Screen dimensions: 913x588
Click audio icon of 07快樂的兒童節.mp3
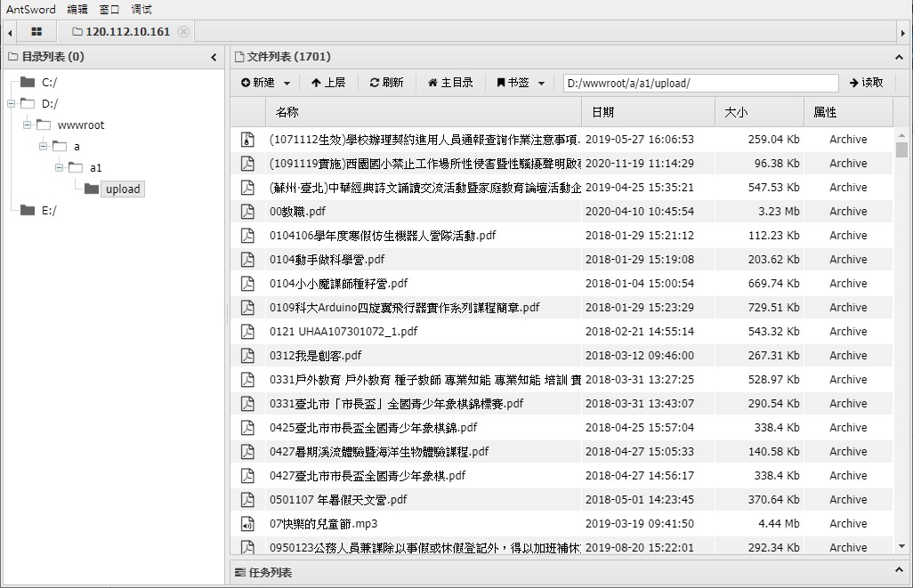[x=247, y=523]
